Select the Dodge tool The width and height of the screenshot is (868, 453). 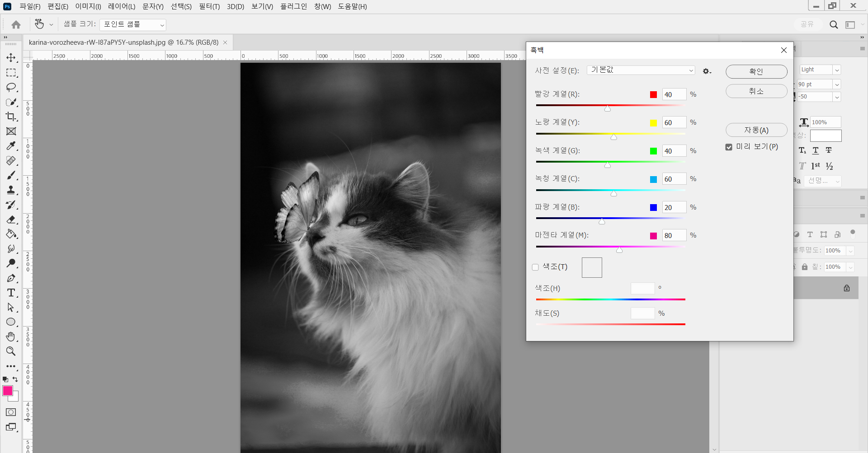[11, 263]
